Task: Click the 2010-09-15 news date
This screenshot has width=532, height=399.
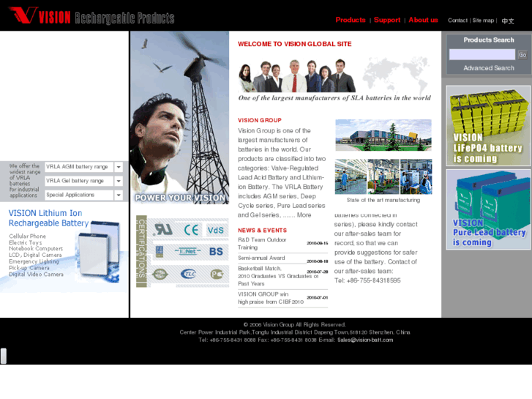Action: point(318,243)
